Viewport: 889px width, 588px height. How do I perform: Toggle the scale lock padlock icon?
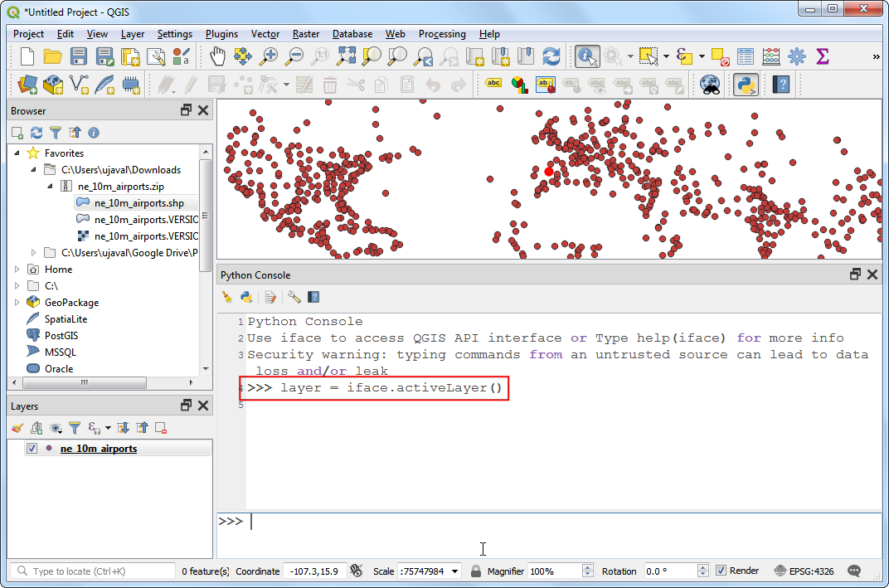pos(476,571)
